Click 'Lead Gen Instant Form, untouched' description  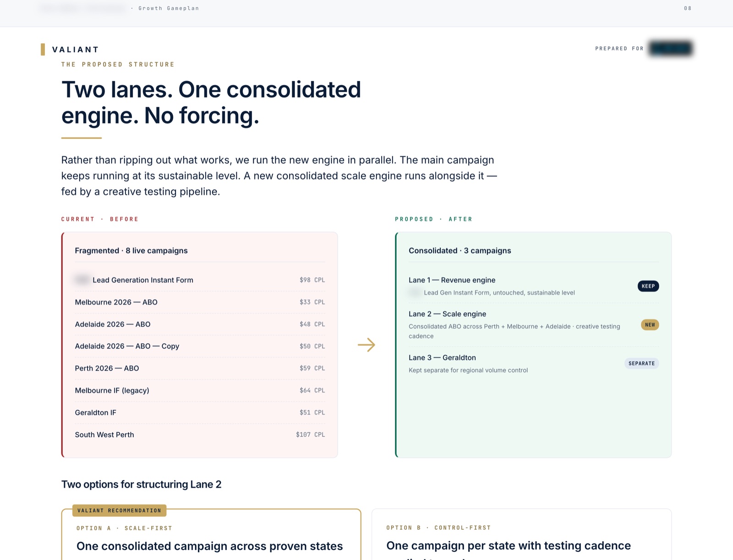499,293
